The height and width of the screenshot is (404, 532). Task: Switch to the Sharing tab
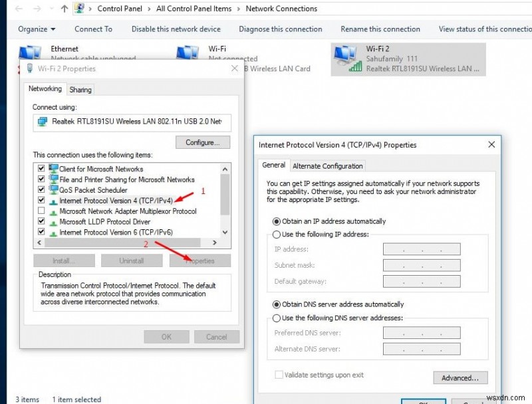[80, 89]
